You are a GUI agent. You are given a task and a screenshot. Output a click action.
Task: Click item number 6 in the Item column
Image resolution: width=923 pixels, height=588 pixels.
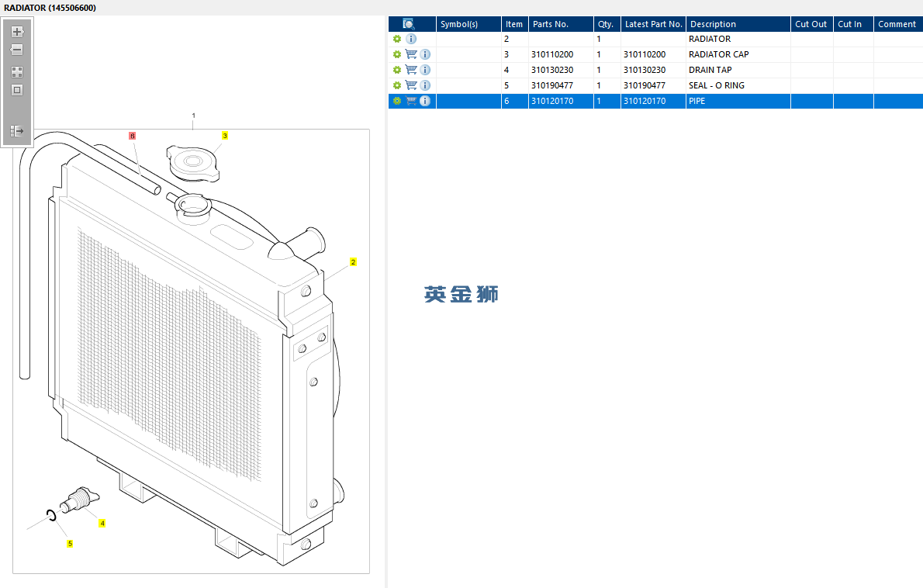[506, 102]
